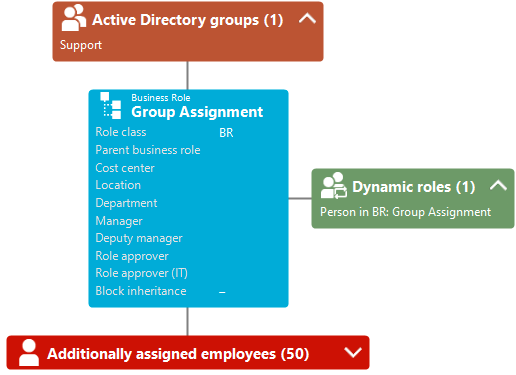Click the Manager property row
This screenshot has height=375, width=516.
[188, 221]
